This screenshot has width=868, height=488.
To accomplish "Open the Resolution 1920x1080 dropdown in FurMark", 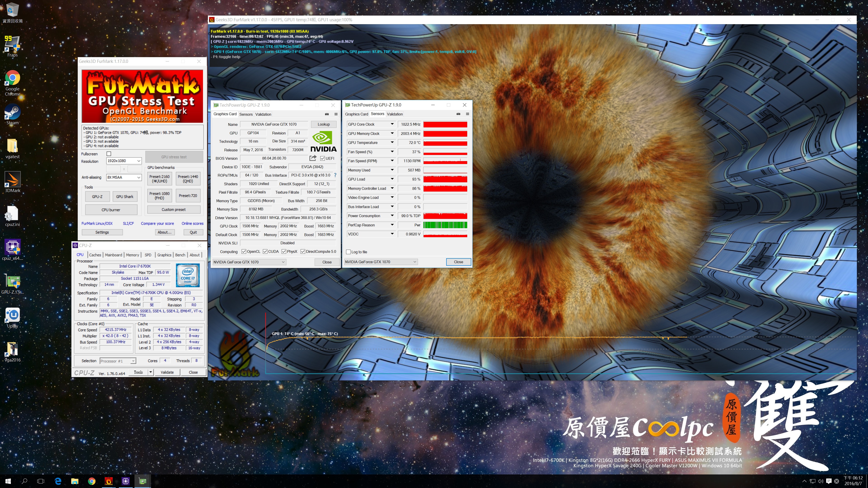I will click(124, 161).
